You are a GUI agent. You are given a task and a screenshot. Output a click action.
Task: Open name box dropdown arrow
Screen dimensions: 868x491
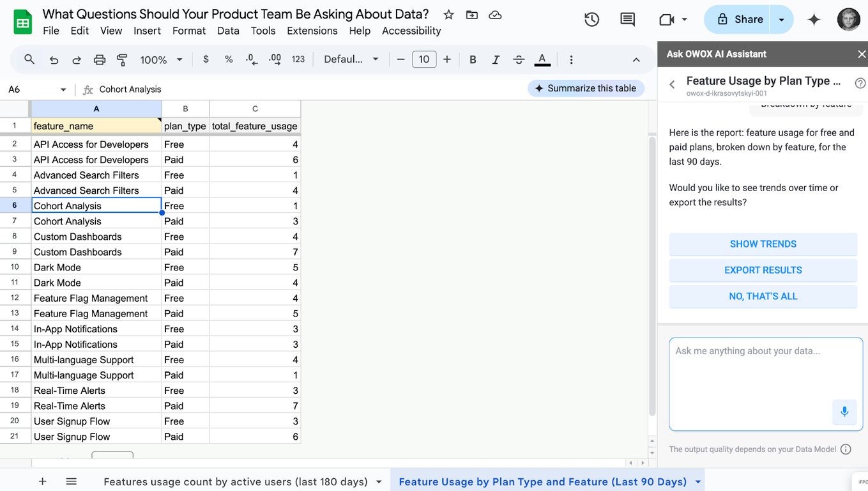[x=63, y=90]
